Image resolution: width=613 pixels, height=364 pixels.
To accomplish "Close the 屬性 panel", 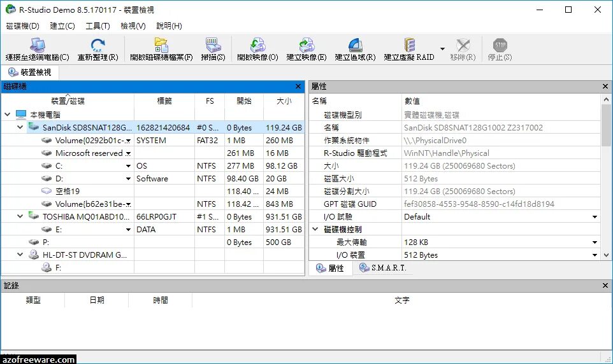I will (605, 87).
